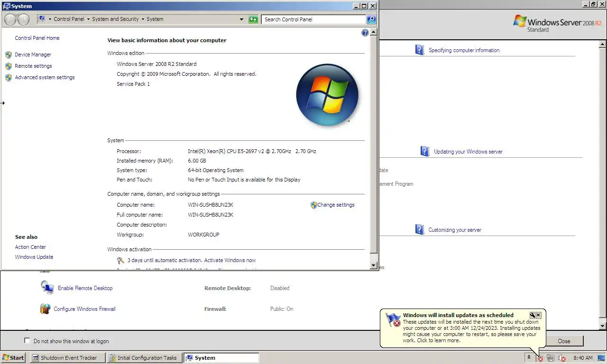Screen dimensions: 607x364
Task: Click Close in Initial Configuration Tasks window
Action: (564, 341)
